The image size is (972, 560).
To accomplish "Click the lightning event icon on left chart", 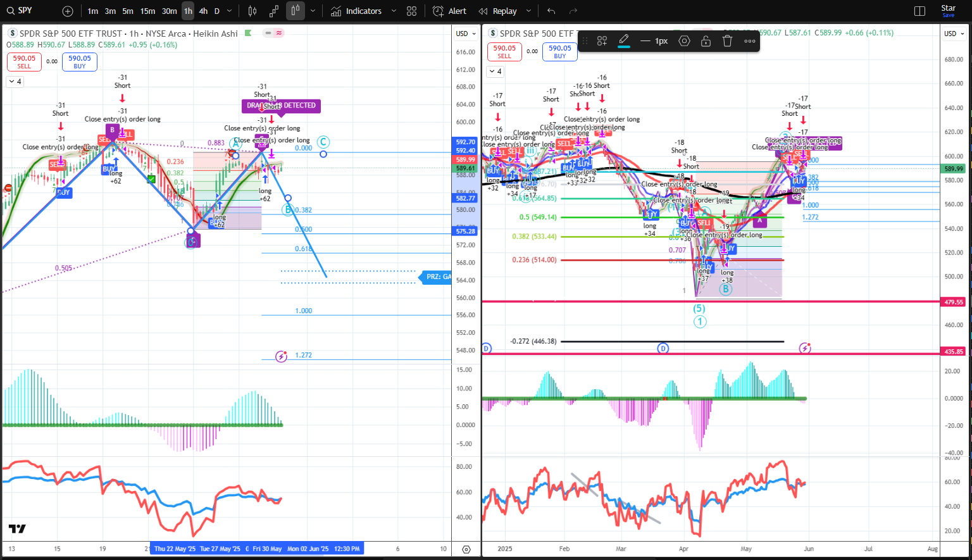I will (282, 356).
